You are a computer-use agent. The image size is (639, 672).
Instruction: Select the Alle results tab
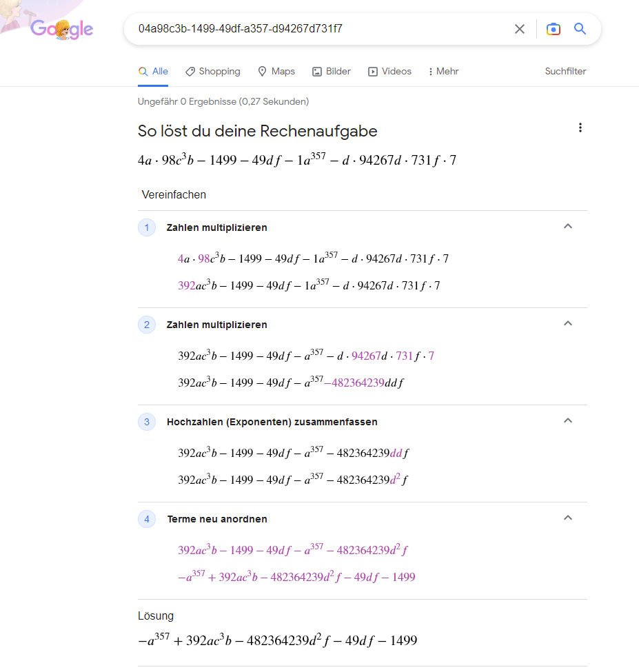[x=153, y=72]
